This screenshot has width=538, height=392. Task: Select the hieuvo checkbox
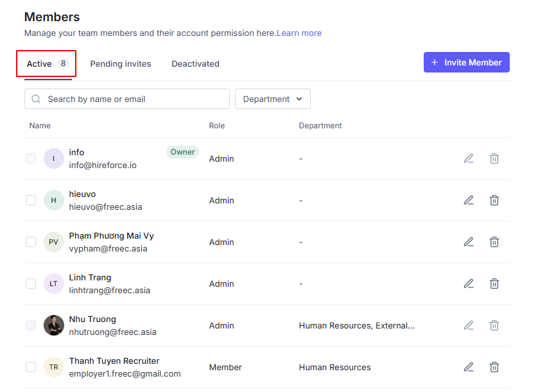pos(31,200)
